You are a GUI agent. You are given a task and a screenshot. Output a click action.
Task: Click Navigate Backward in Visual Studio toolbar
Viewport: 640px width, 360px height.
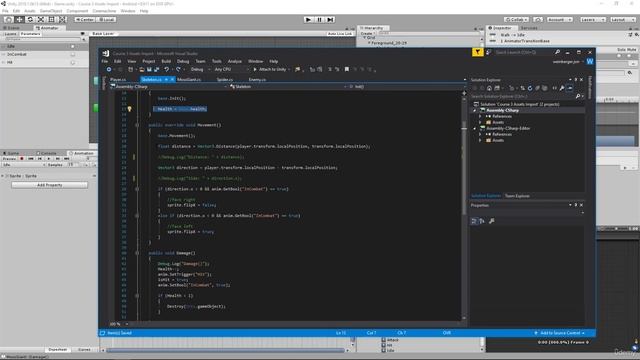pyautogui.click(x=109, y=70)
